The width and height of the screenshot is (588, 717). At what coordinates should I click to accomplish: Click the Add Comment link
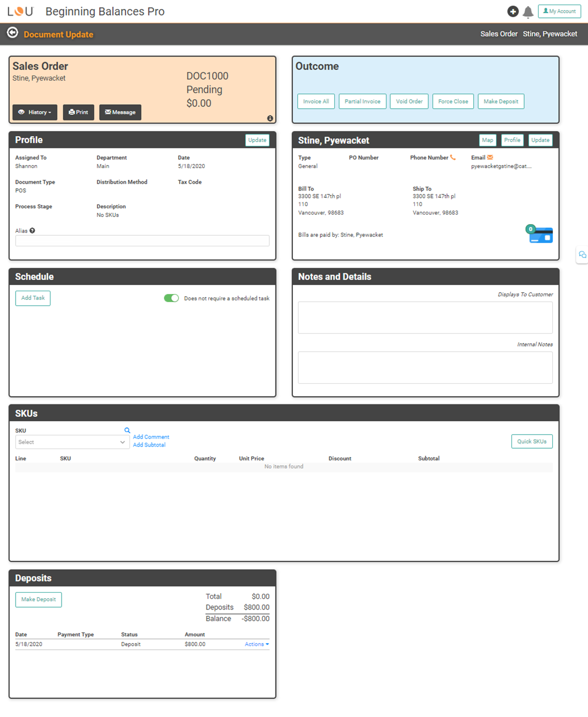point(151,437)
